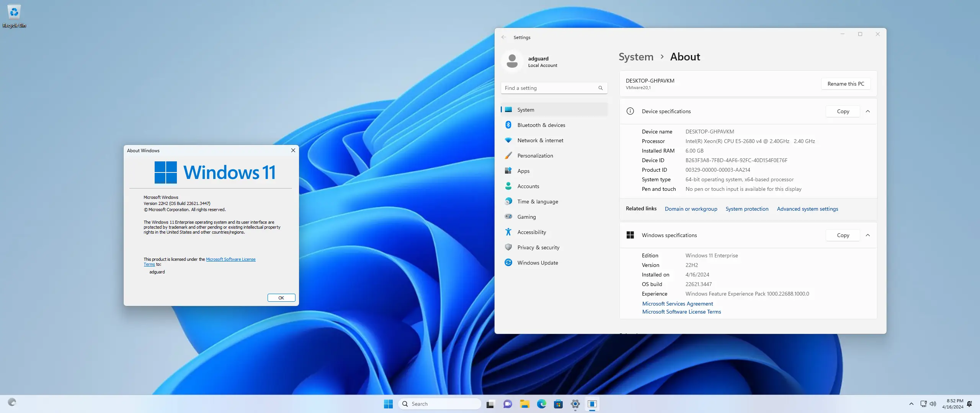Open Advanced system settings link
This screenshot has width=980, height=413.
(807, 209)
